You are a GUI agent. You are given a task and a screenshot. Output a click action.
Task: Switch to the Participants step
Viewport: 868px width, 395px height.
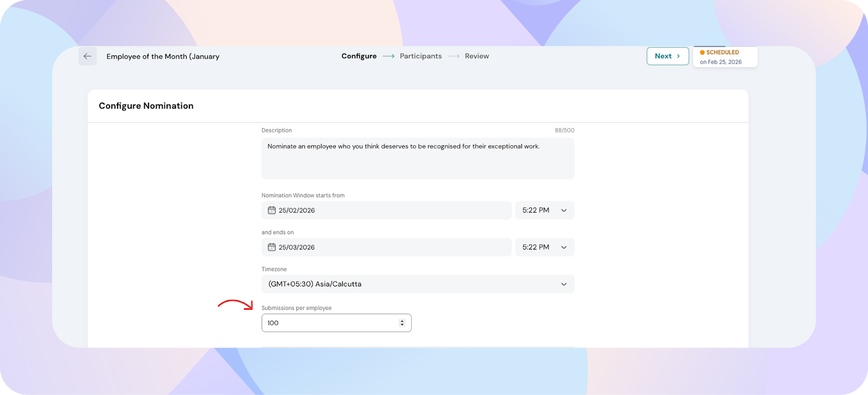click(x=420, y=56)
